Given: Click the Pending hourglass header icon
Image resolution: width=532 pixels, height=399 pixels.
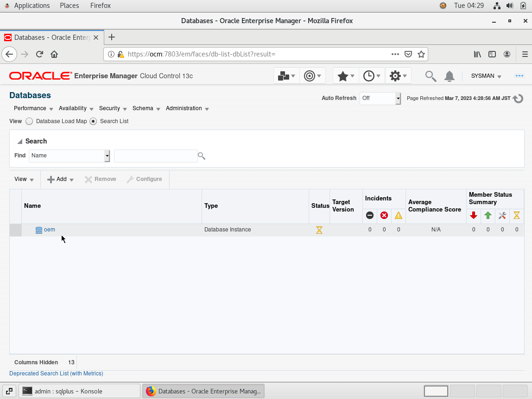Looking at the screenshot, I should tap(516, 215).
